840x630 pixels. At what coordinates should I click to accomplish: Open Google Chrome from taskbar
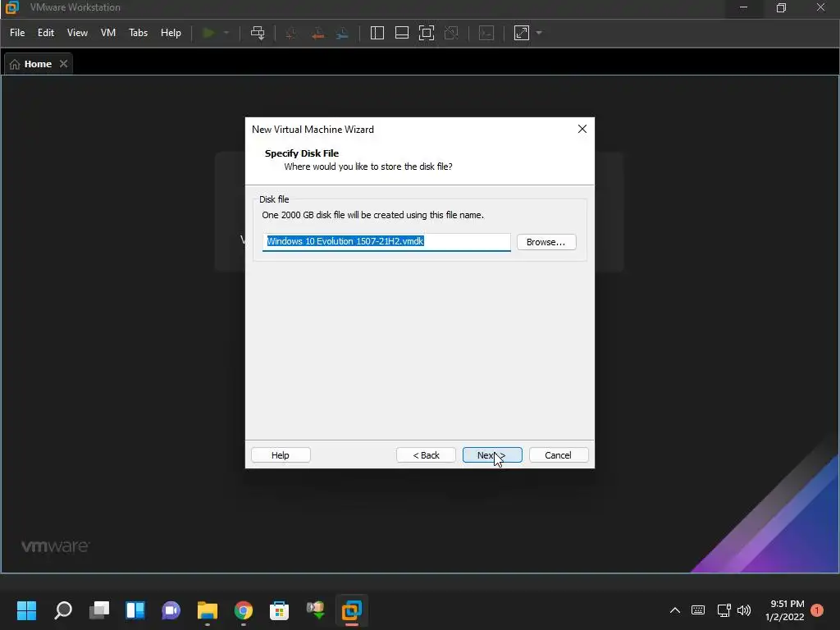click(x=243, y=610)
